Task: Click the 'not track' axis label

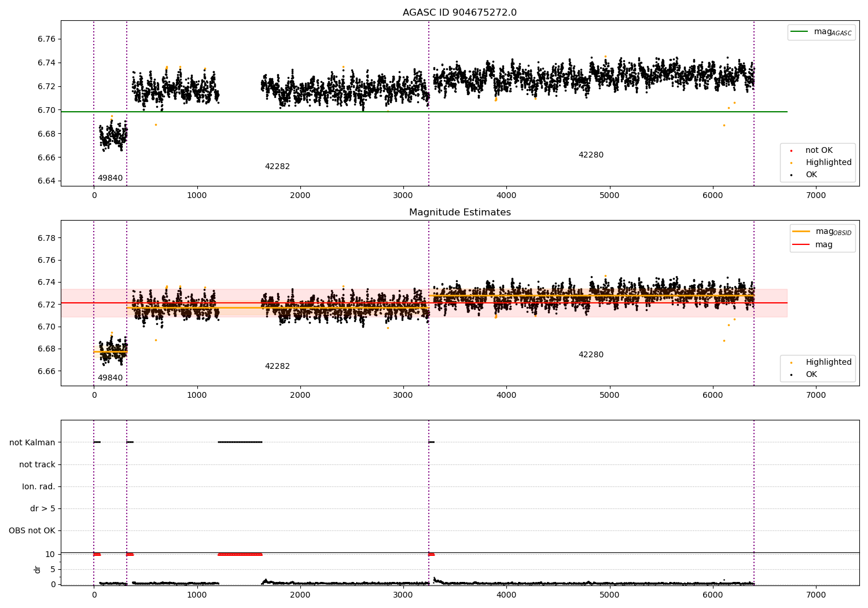Action: tap(37, 464)
